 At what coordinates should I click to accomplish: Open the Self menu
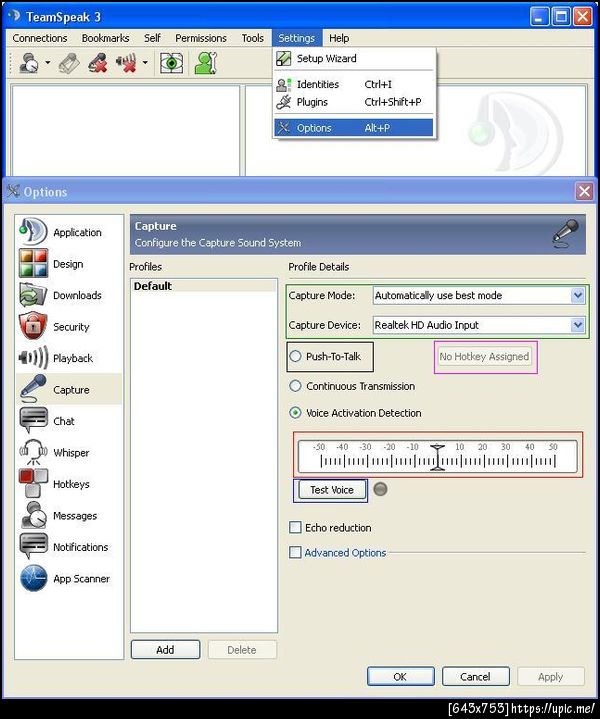[x=152, y=38]
